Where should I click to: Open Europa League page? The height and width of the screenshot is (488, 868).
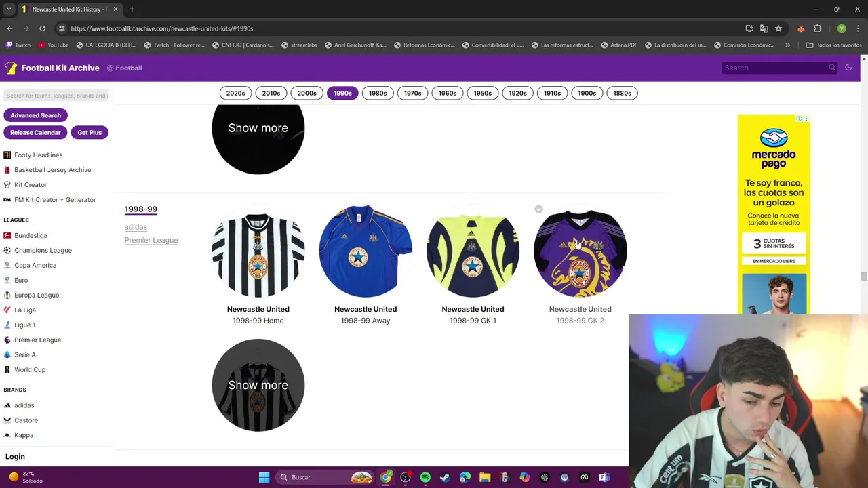[x=37, y=296]
